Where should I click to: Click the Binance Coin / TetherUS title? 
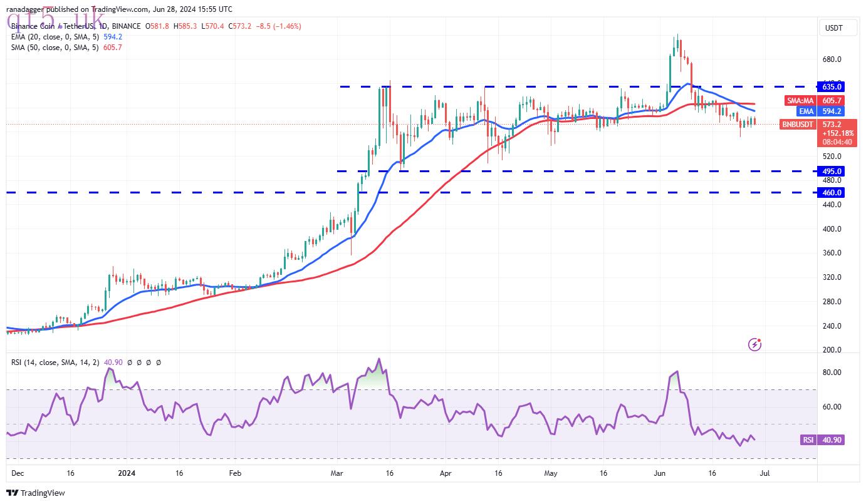(x=54, y=26)
